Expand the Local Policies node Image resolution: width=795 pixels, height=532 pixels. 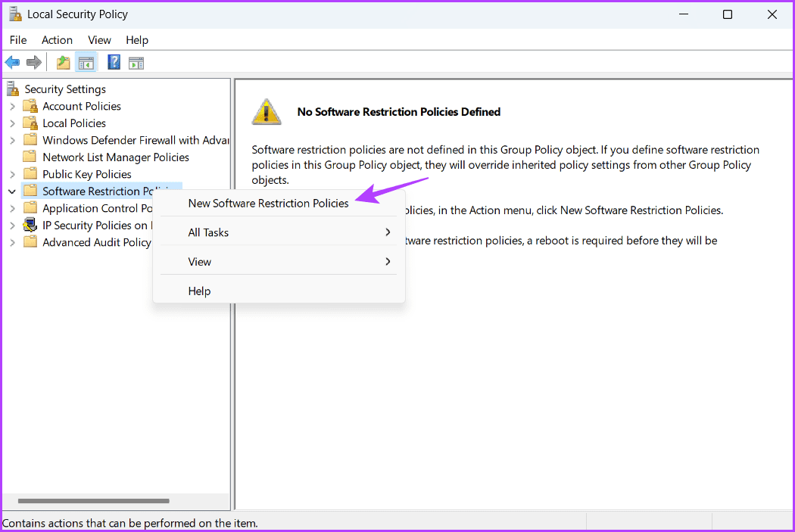(x=12, y=123)
